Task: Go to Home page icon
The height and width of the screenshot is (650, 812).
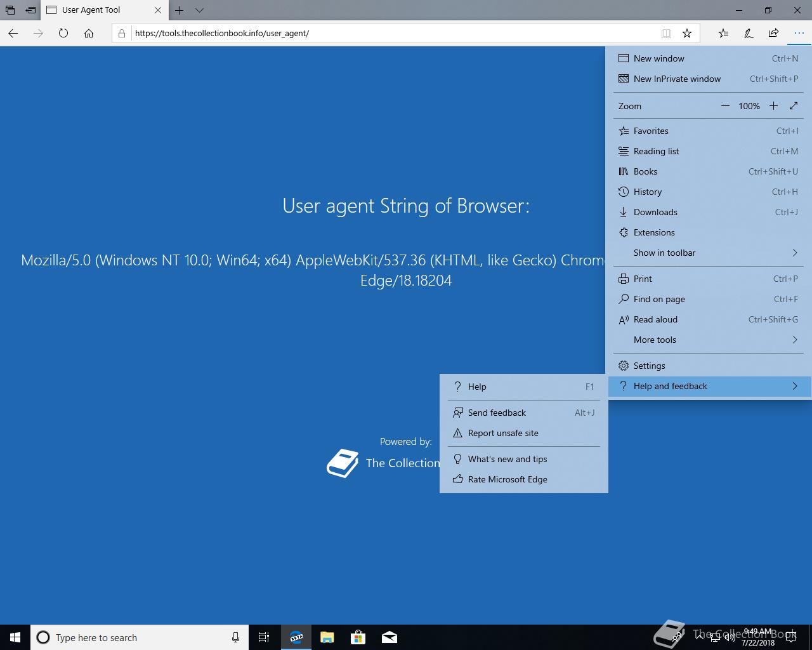Action: tap(89, 33)
